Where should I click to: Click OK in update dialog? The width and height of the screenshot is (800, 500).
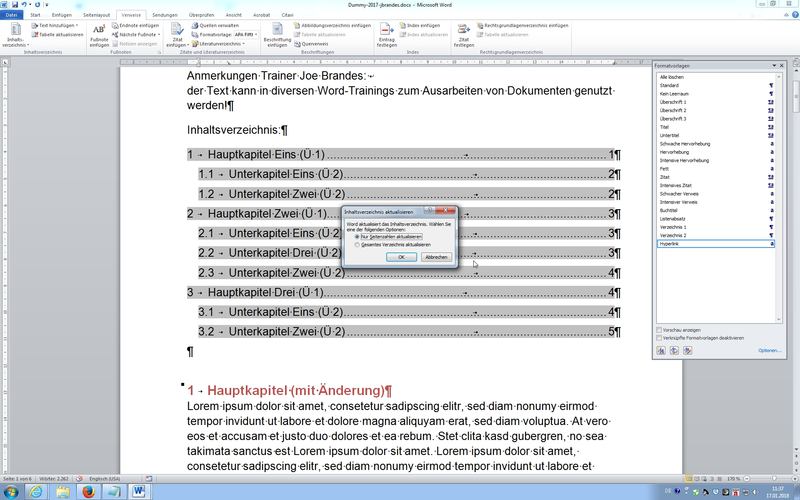pyautogui.click(x=402, y=257)
